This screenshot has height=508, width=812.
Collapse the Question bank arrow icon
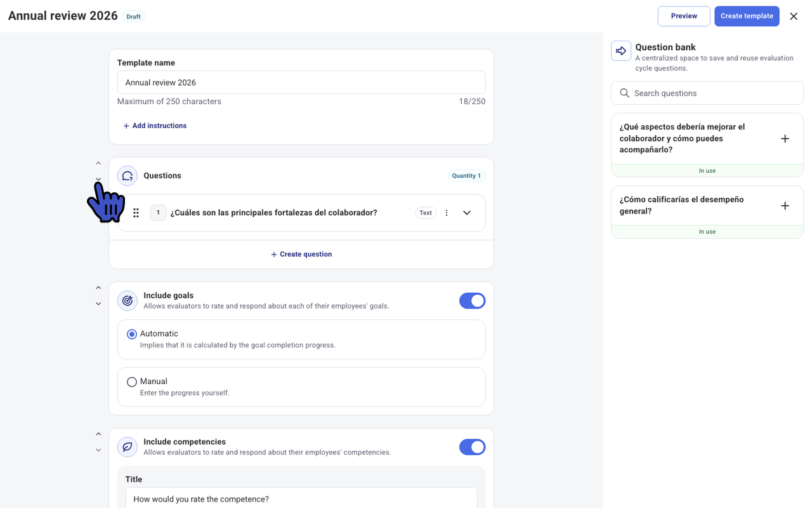pyautogui.click(x=621, y=51)
